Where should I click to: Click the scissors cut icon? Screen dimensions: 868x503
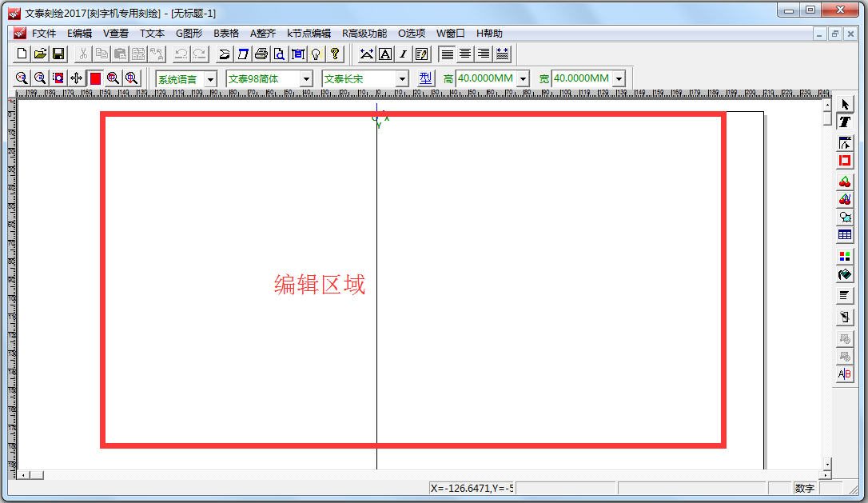pos(83,54)
